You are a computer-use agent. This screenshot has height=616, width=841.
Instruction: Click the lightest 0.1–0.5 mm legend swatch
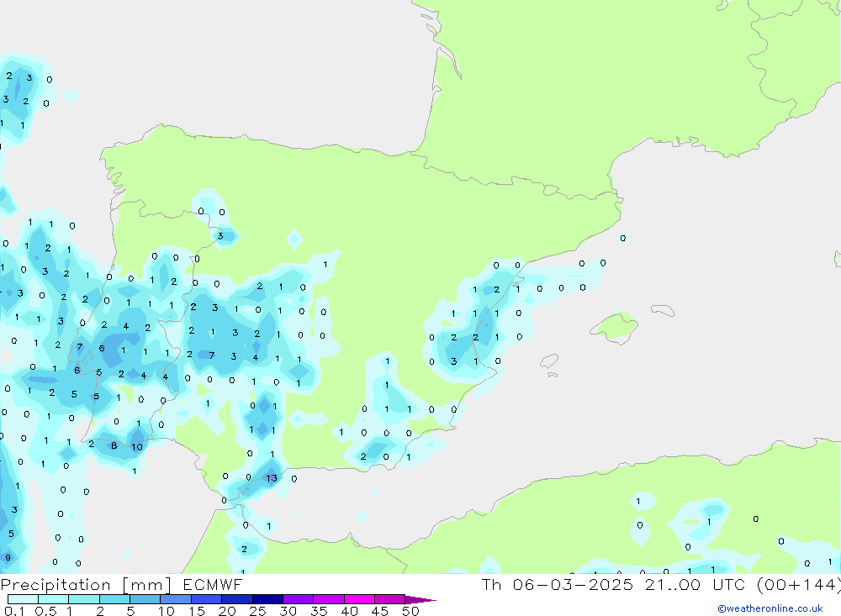(23, 599)
